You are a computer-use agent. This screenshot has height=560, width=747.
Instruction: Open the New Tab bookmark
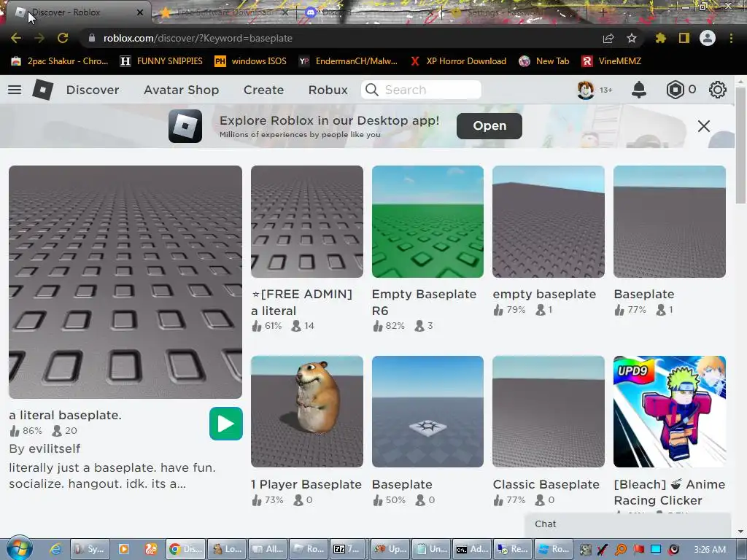pos(544,61)
